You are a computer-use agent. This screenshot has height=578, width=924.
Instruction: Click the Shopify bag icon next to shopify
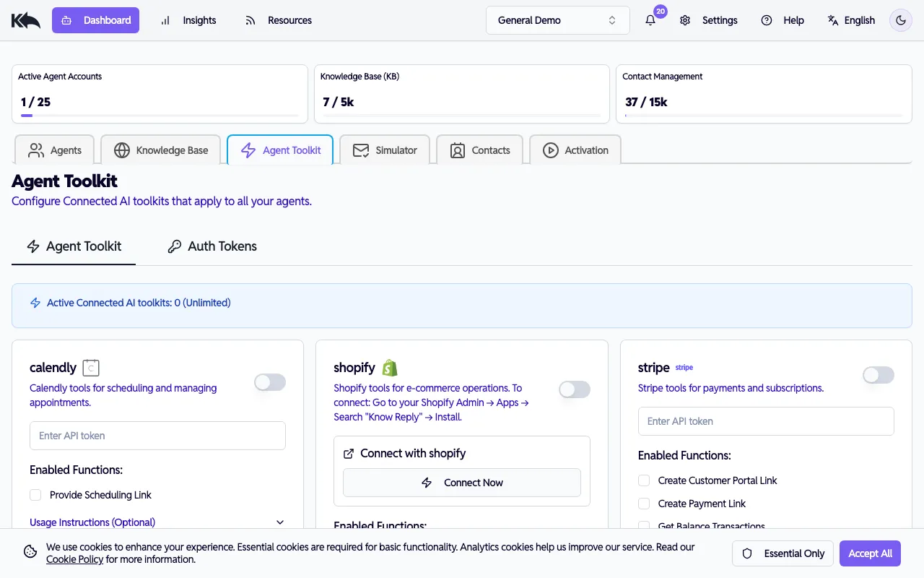(x=390, y=367)
